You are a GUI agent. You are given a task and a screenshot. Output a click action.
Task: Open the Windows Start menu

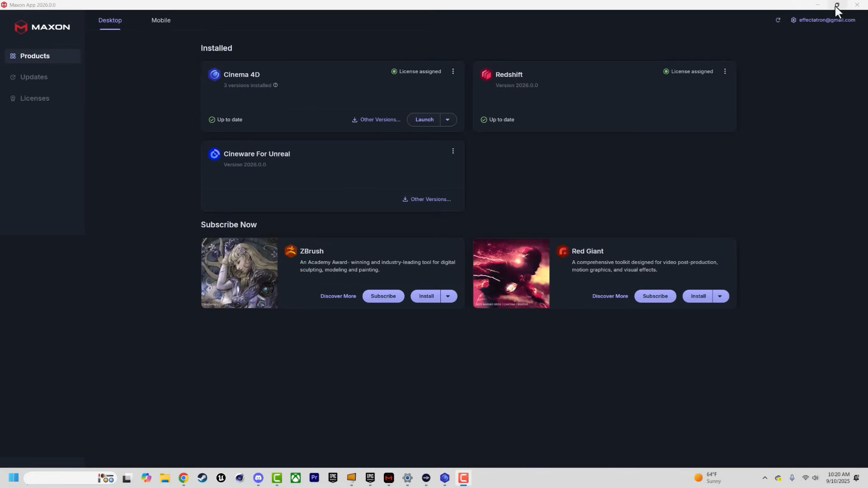14,478
